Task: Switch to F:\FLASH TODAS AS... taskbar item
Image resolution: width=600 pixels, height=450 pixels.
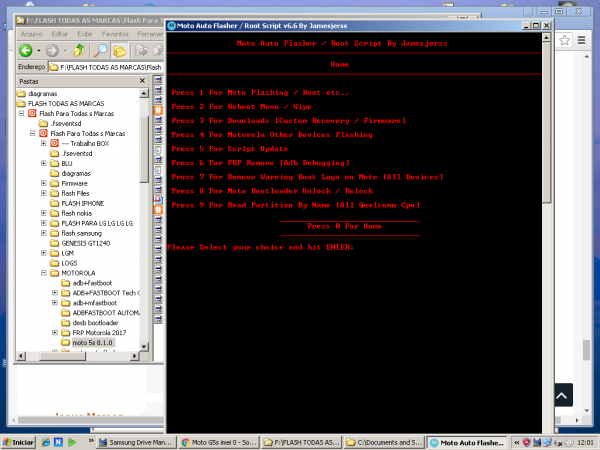Action: click(x=302, y=442)
